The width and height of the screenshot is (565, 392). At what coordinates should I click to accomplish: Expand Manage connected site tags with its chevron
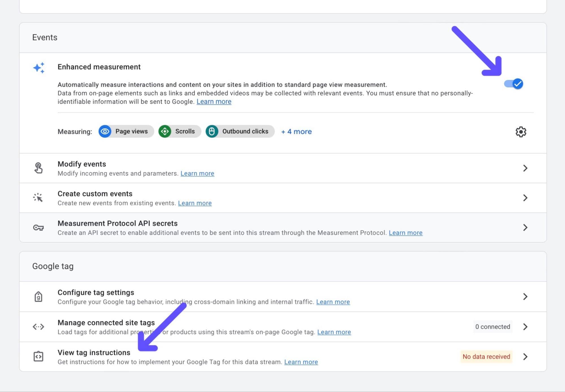(525, 327)
